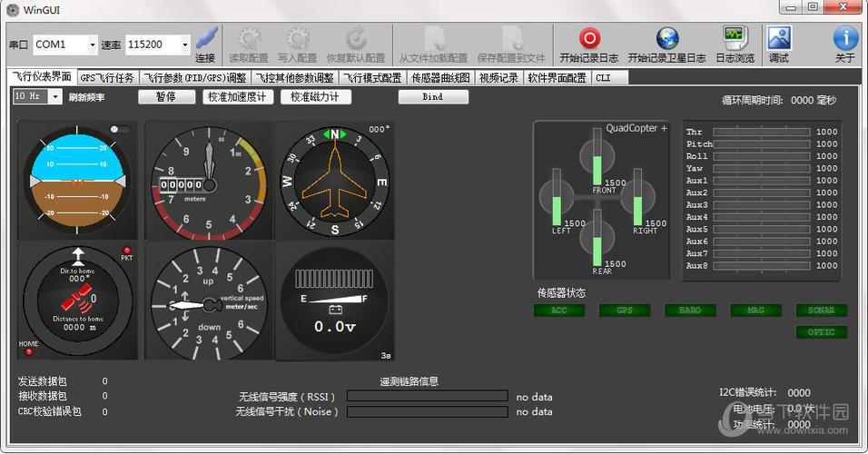Click the globe 开始记录卫星日志 icon

[667, 38]
